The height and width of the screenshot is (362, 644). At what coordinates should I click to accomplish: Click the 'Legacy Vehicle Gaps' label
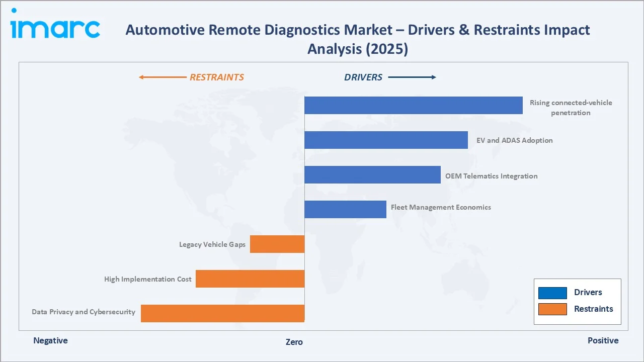click(x=212, y=245)
